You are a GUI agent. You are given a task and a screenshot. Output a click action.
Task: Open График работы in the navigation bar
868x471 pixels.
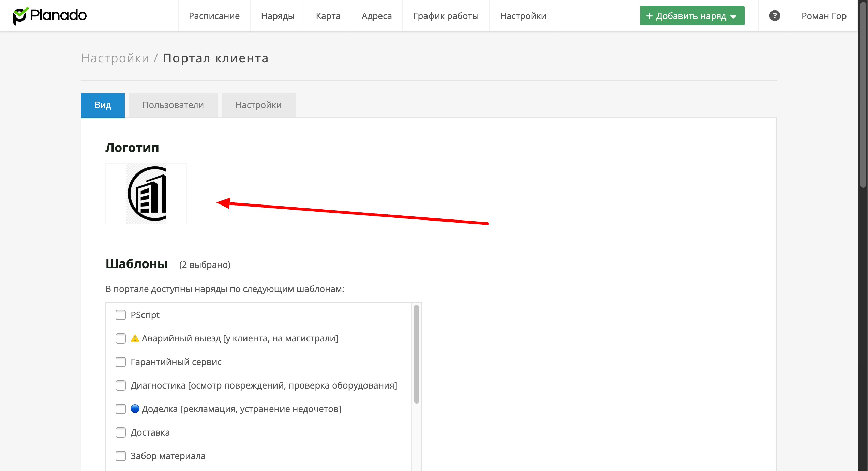(x=446, y=16)
